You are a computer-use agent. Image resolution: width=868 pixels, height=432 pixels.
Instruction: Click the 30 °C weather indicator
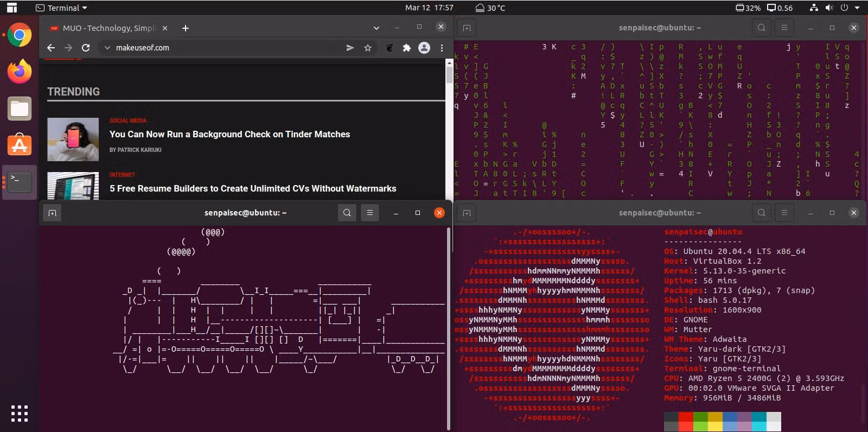[490, 8]
